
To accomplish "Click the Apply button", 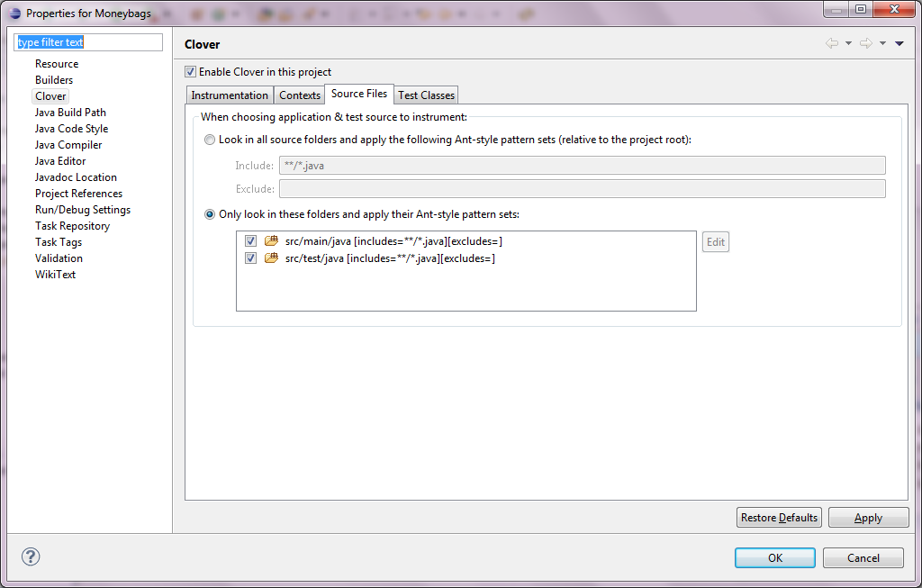I will (868, 518).
